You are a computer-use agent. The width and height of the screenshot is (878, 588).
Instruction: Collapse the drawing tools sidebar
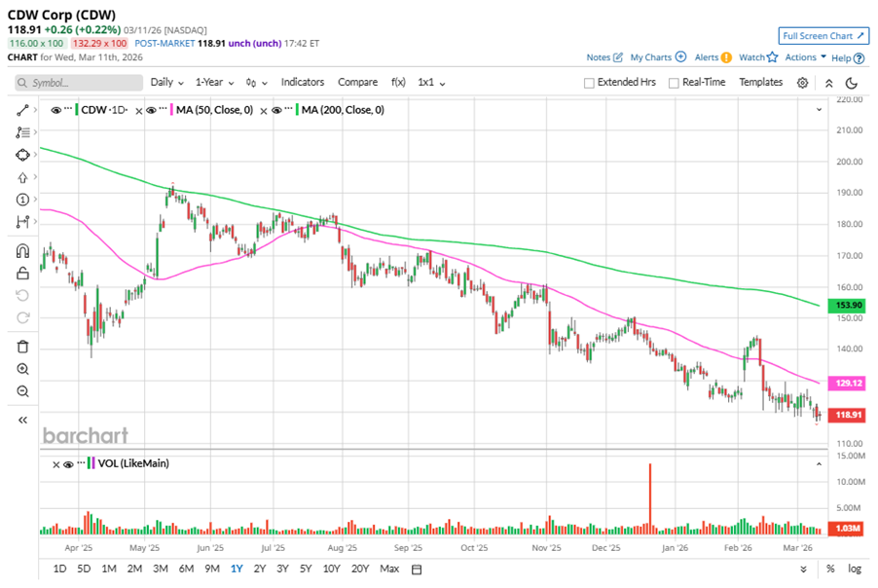point(22,420)
